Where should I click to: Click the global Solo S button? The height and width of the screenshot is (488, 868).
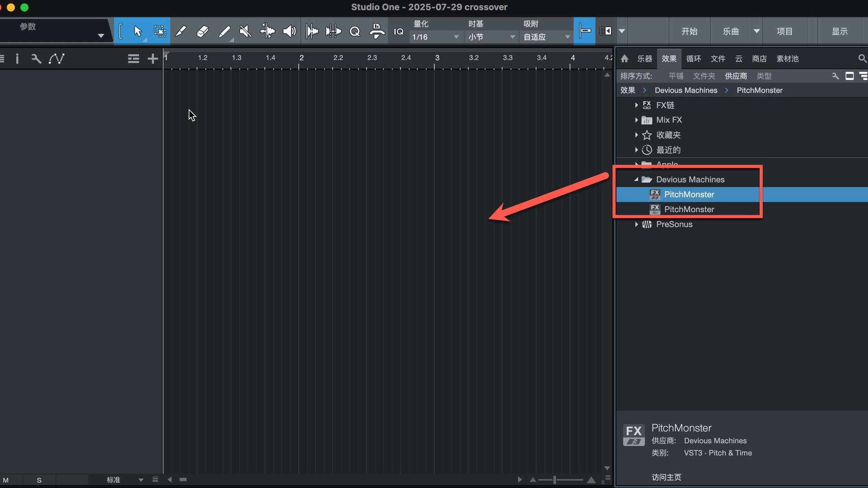39,480
